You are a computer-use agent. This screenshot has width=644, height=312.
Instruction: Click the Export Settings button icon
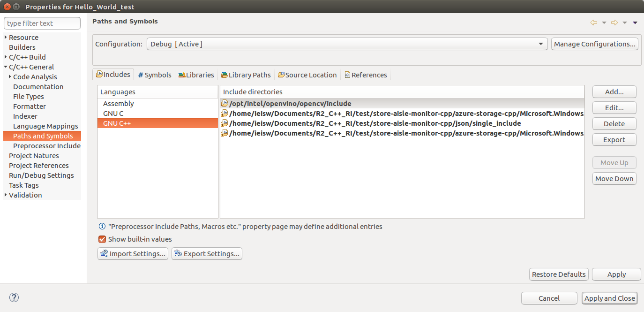(178, 253)
